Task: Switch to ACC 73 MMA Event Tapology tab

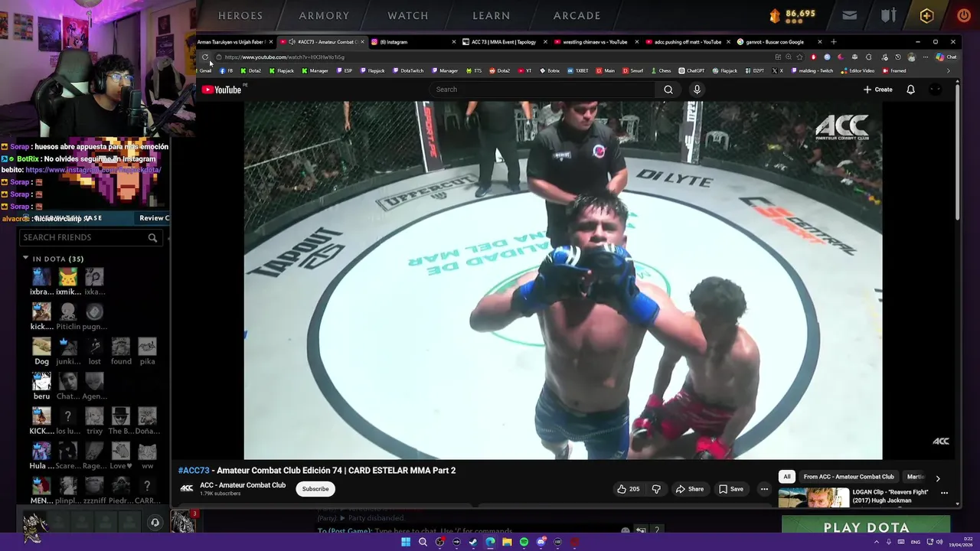Action: point(503,42)
